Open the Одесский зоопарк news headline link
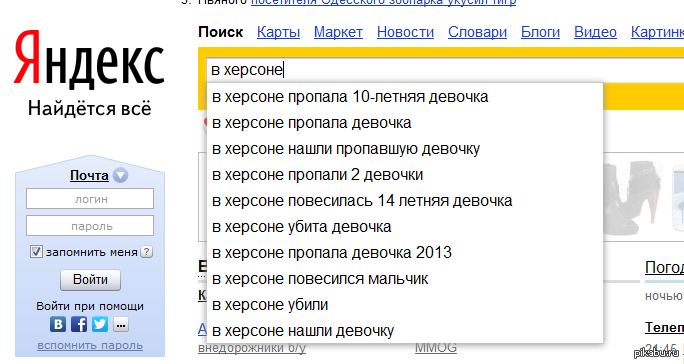This screenshot has height=364, width=684. point(383,2)
